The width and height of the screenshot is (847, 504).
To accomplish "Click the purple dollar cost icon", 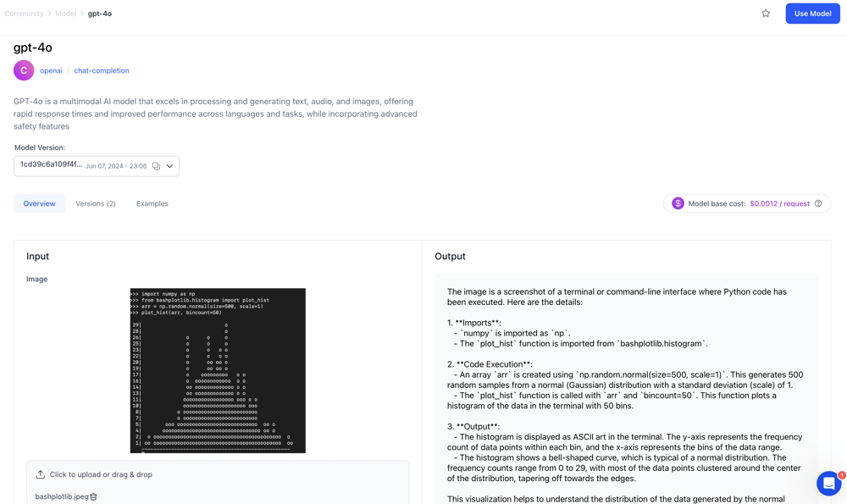I will click(x=678, y=203).
